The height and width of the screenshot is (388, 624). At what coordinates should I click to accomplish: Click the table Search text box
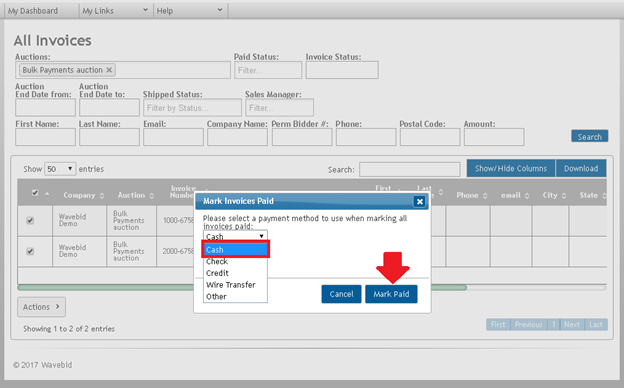(410, 169)
